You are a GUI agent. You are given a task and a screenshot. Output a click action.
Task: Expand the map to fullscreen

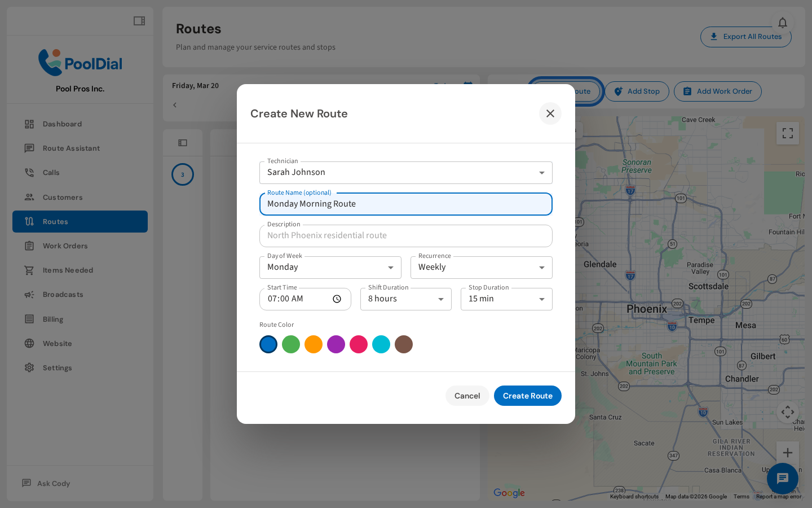pyautogui.click(x=788, y=133)
